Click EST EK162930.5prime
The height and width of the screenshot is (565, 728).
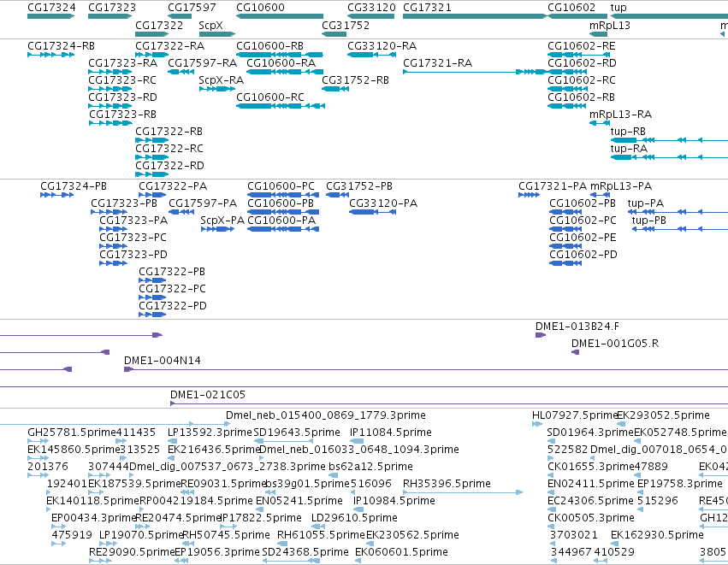614,544
